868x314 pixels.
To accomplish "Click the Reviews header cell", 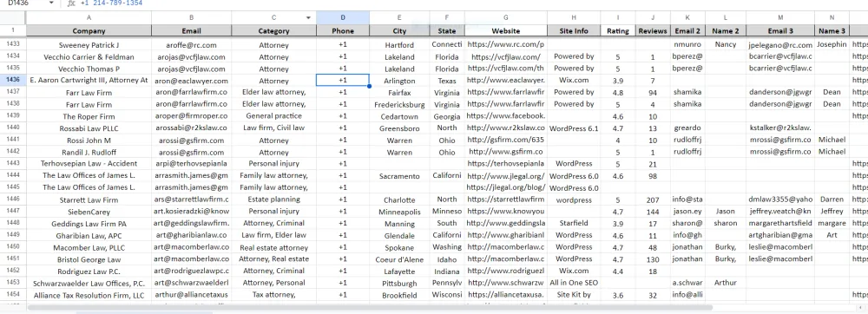I will (x=653, y=31).
